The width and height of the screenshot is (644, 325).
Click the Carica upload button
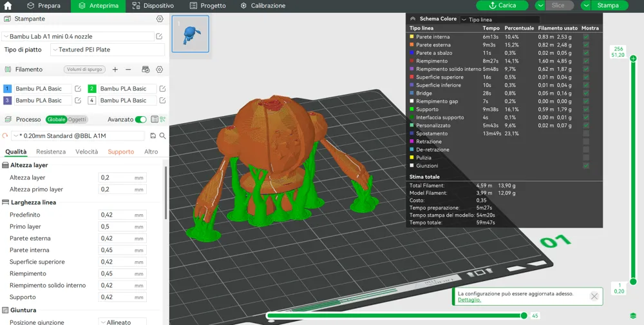tap(502, 5)
